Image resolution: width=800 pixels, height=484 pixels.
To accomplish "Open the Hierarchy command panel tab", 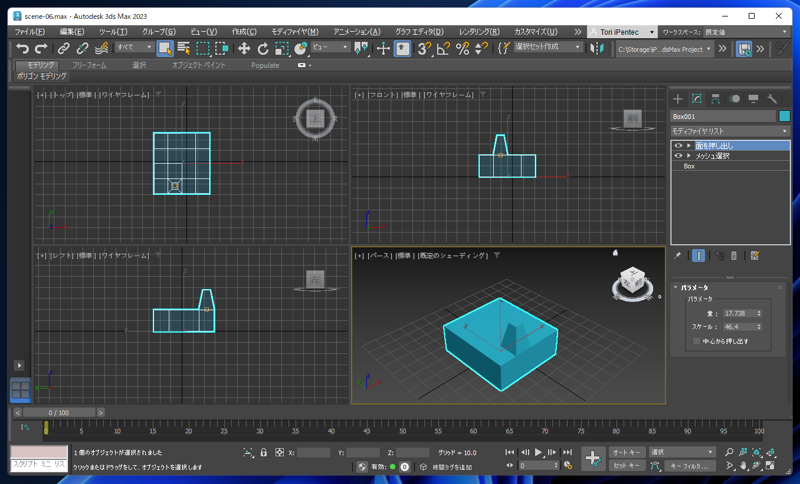I will click(x=715, y=99).
